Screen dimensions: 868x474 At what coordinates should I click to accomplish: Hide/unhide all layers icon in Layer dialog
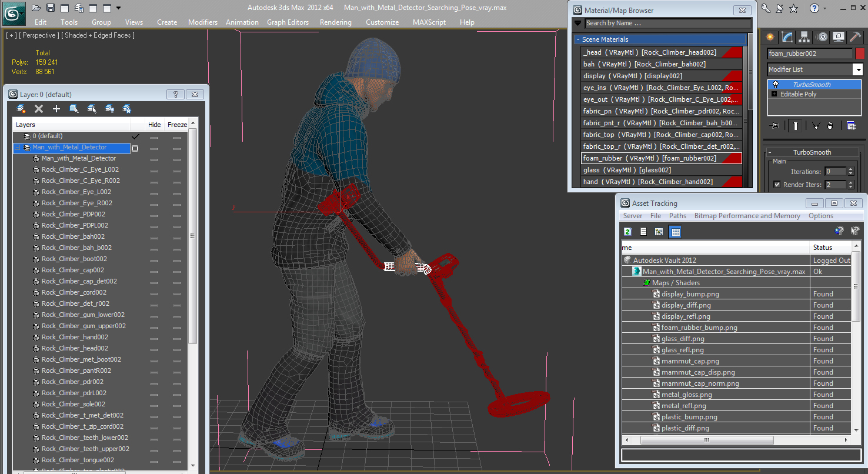tap(109, 109)
